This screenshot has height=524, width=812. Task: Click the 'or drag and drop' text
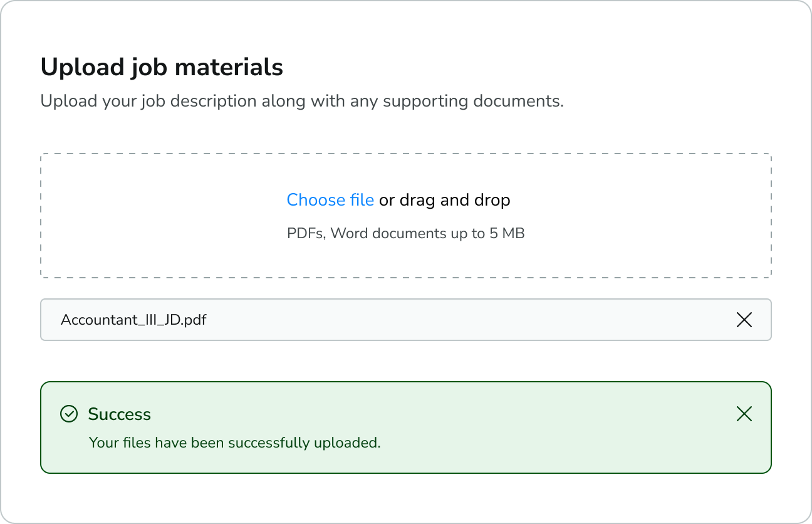444,200
